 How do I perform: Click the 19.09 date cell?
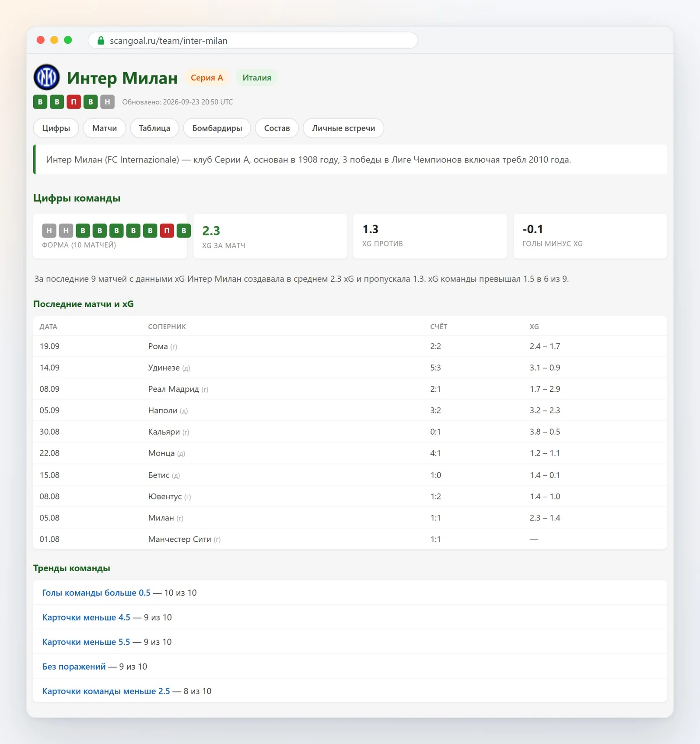(x=49, y=346)
